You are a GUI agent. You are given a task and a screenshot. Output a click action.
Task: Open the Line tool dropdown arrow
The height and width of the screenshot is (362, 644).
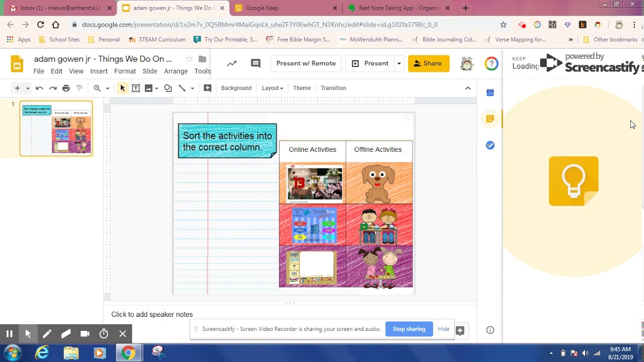(x=192, y=88)
